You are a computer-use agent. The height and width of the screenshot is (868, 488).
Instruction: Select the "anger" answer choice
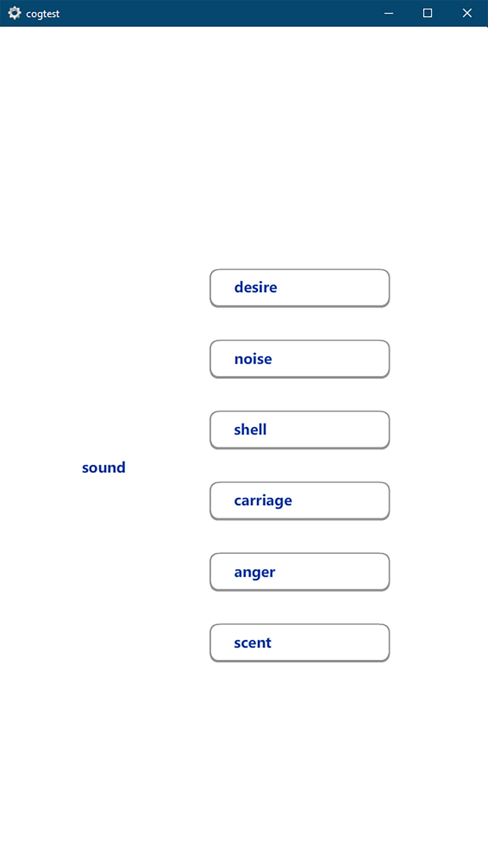[x=299, y=572]
